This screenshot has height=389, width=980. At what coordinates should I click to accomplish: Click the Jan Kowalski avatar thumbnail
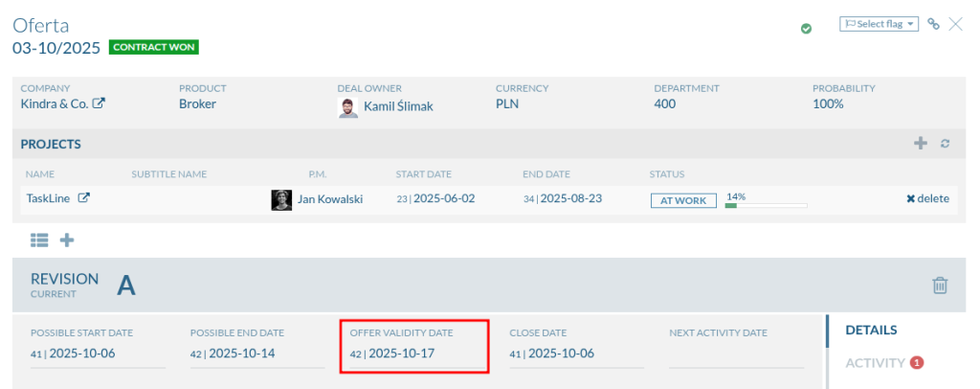[281, 199]
